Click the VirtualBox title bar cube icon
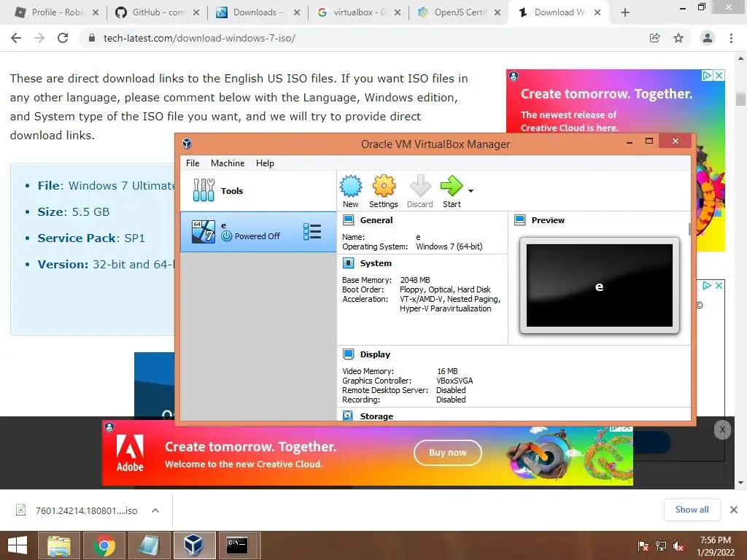 coord(187,144)
